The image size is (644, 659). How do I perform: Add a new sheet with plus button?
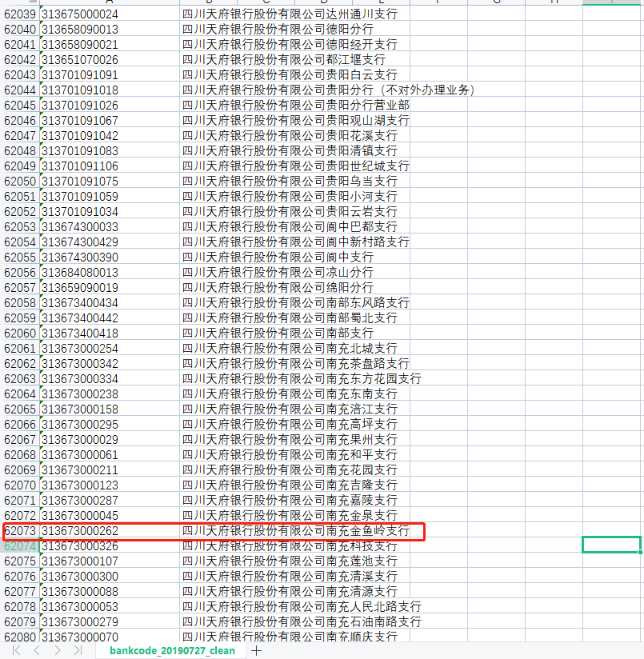pyautogui.click(x=256, y=650)
